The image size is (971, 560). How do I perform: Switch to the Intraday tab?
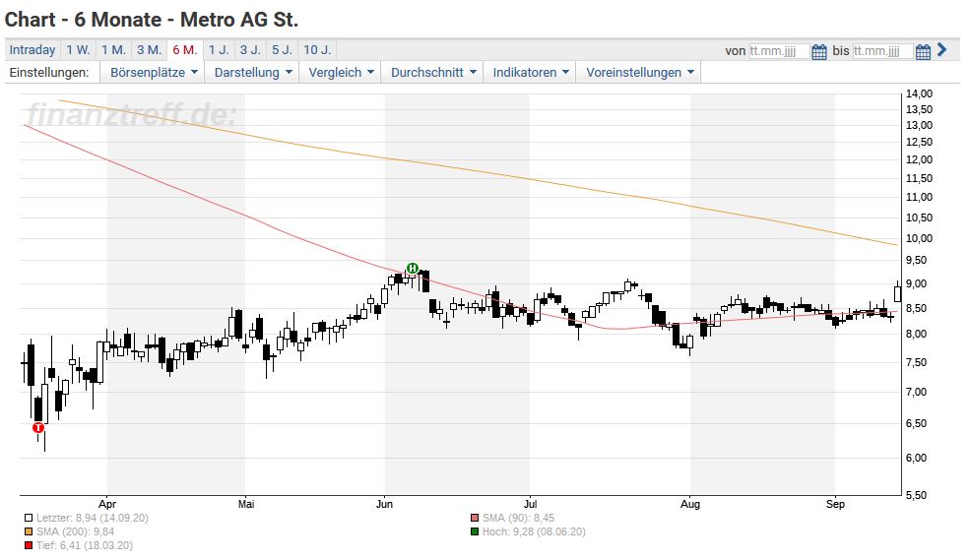(32, 50)
